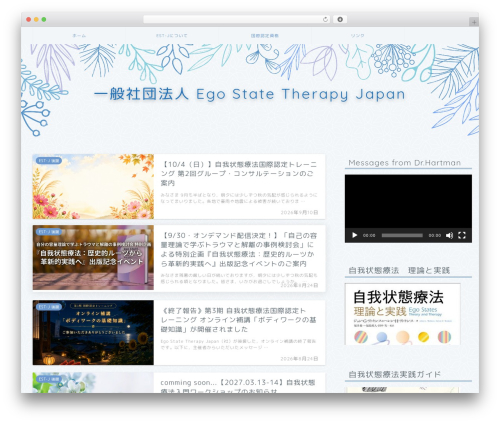Play the Dr.Hartman message video

(354, 235)
